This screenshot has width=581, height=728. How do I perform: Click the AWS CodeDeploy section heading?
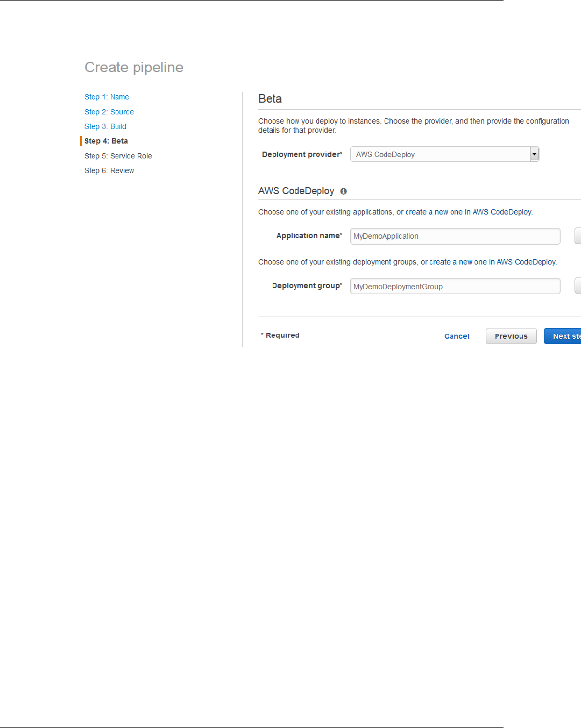296,191
